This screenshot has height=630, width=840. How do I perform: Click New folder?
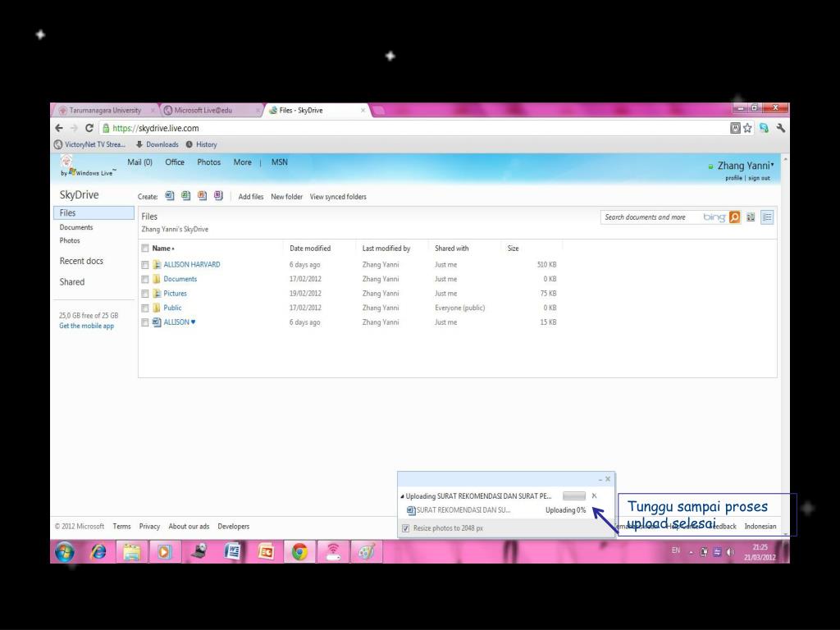[286, 197]
